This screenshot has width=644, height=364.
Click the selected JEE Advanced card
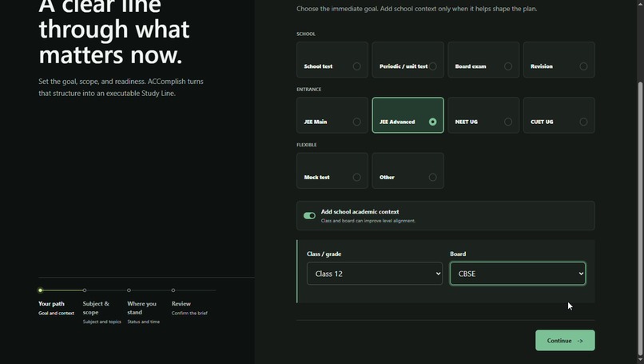pyautogui.click(x=407, y=115)
